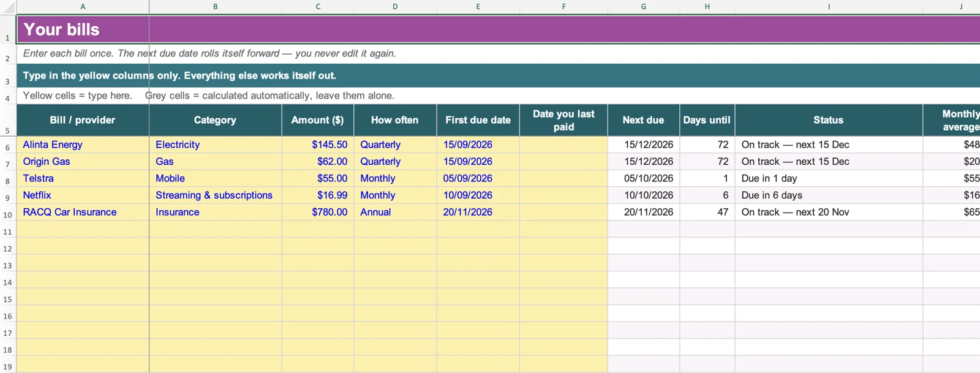980x373 pixels.
Task: Click the 'First due date' header cell
Action: pyautogui.click(x=478, y=120)
